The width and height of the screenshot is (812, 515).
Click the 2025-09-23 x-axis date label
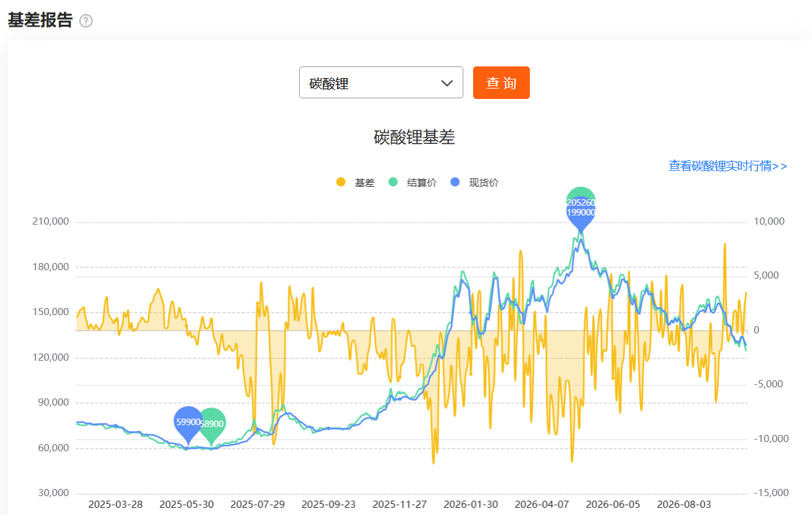[x=328, y=504]
